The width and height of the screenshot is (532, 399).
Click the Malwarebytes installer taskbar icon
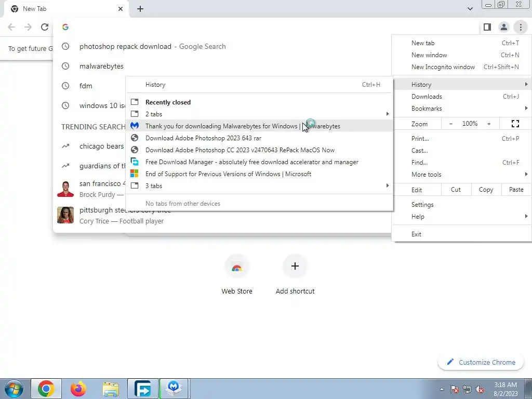point(174,389)
